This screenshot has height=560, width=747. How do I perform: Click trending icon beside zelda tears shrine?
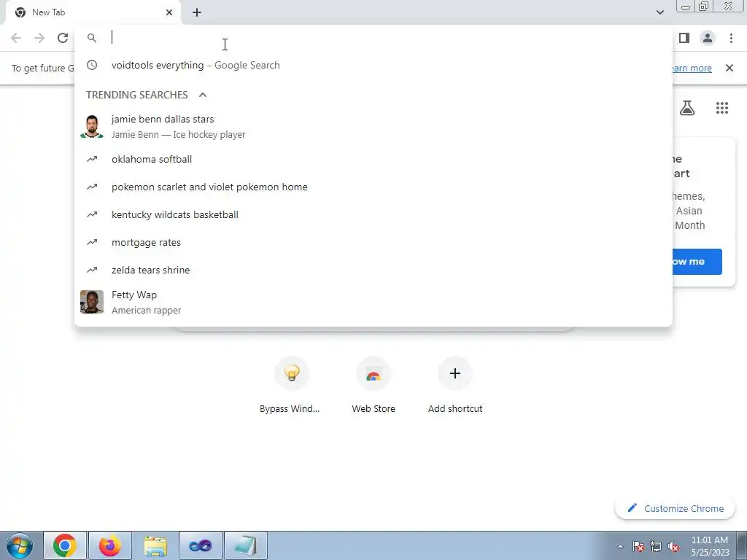[92, 270]
